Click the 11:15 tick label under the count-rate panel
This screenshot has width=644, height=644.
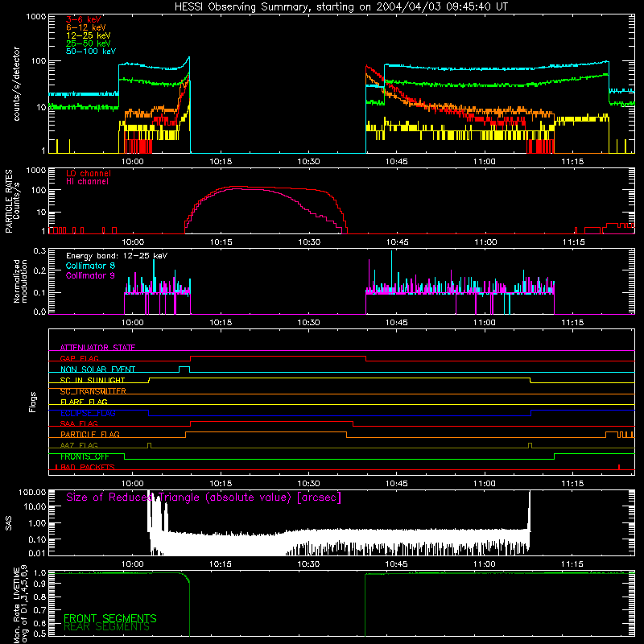(572, 162)
